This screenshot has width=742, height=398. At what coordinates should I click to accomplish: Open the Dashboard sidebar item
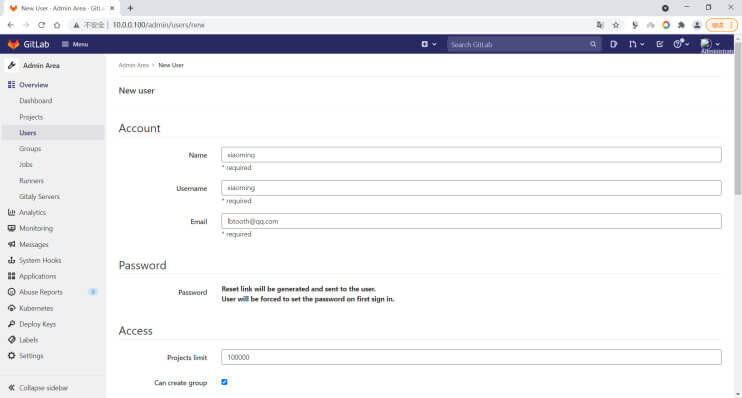[x=36, y=101]
